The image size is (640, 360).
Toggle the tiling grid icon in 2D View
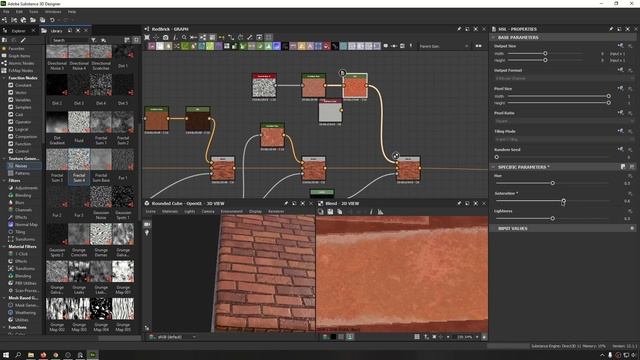[417, 337]
